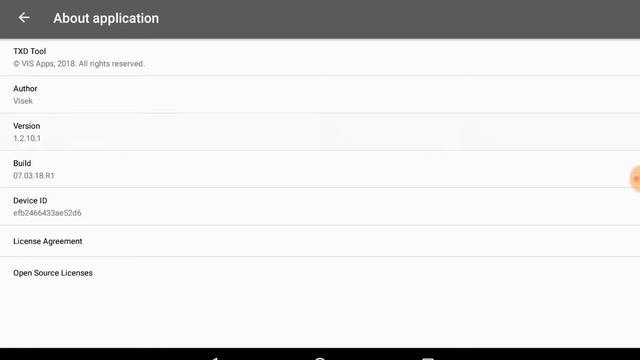The image size is (640, 360).
Task: Click build value 07.03.18.R1
Action: (x=33, y=176)
